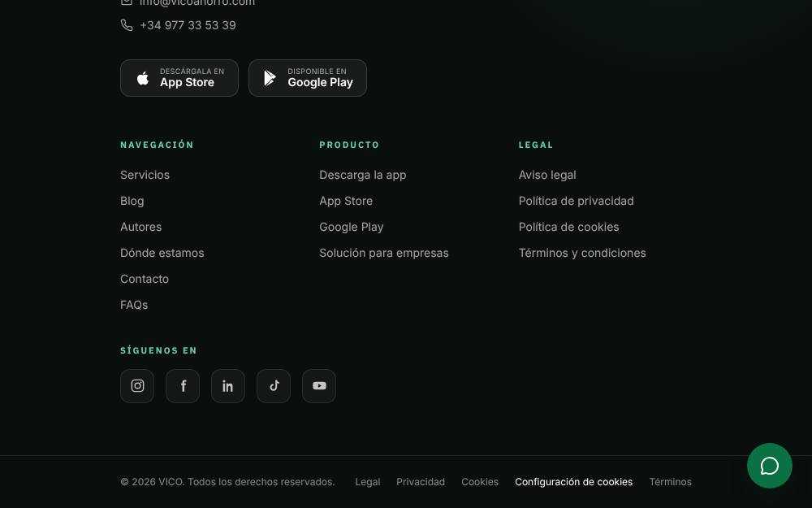Open the Facebook social icon

[x=183, y=385]
